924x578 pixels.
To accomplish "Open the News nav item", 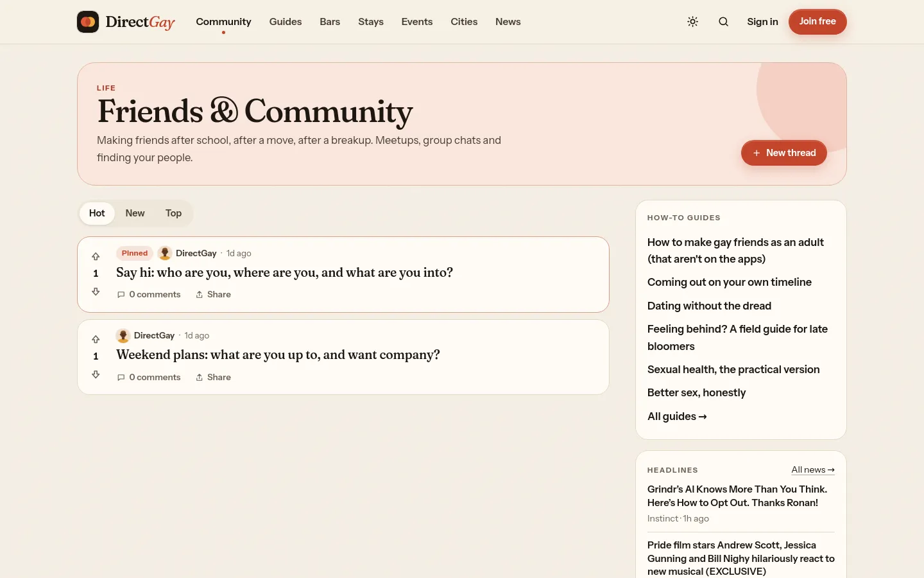I will pos(508,22).
